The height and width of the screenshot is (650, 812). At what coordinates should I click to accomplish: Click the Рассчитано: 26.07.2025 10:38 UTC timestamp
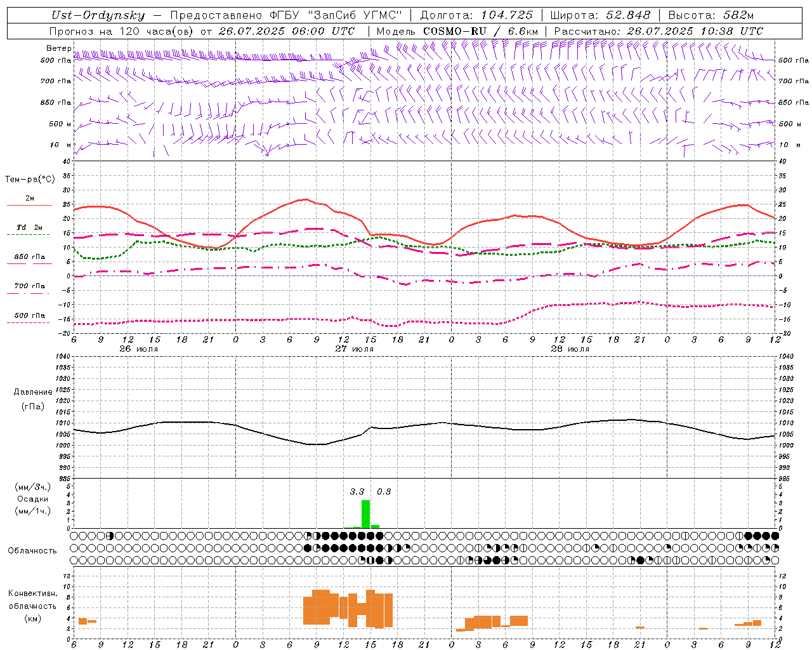coord(658,30)
